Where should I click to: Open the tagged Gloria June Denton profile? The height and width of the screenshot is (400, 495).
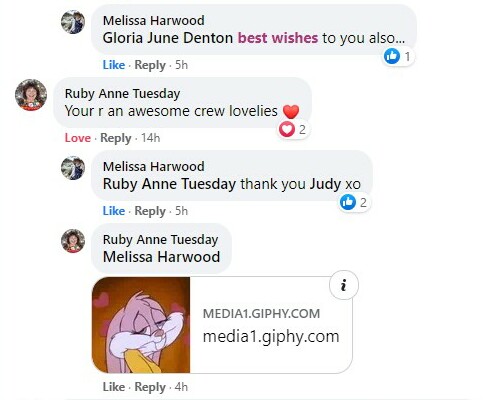tap(168, 38)
